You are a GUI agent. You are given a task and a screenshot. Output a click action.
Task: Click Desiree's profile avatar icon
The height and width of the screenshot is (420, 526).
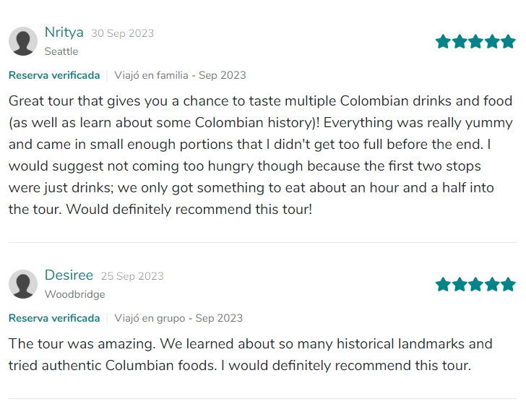click(x=23, y=284)
